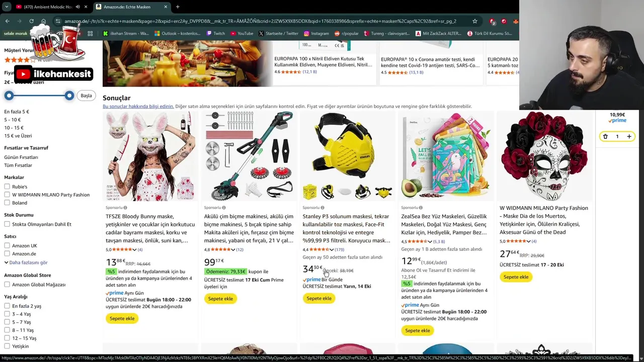Screen dimensions: 644x362
Task: Click the trash icon in cart sidebar
Action: [605, 136]
